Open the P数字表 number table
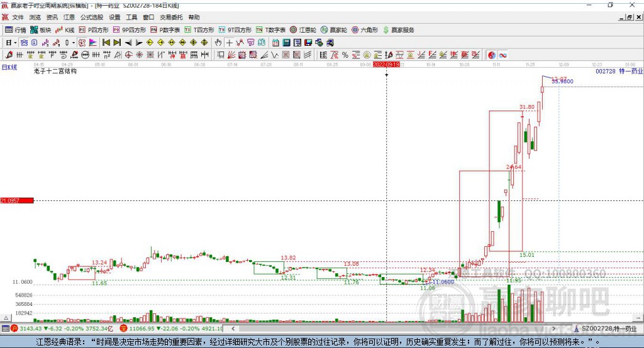644x348 pixels. coord(165,30)
